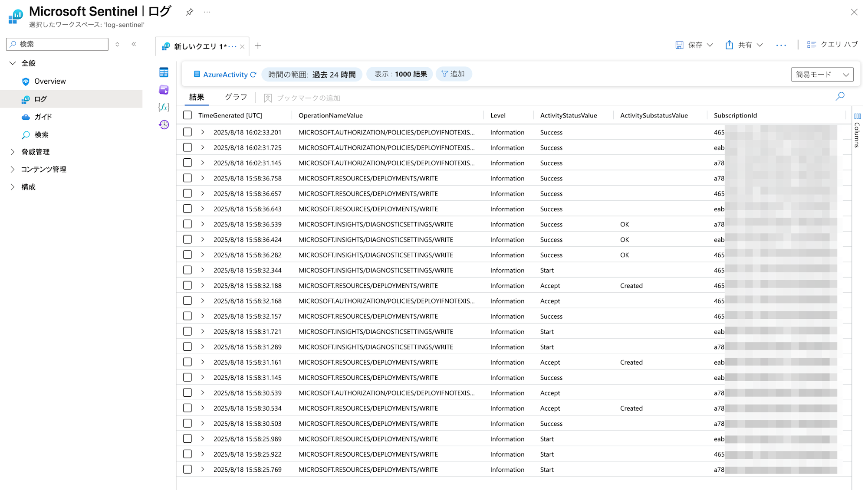Close the 新しいクエリ 1 tab

click(x=242, y=46)
